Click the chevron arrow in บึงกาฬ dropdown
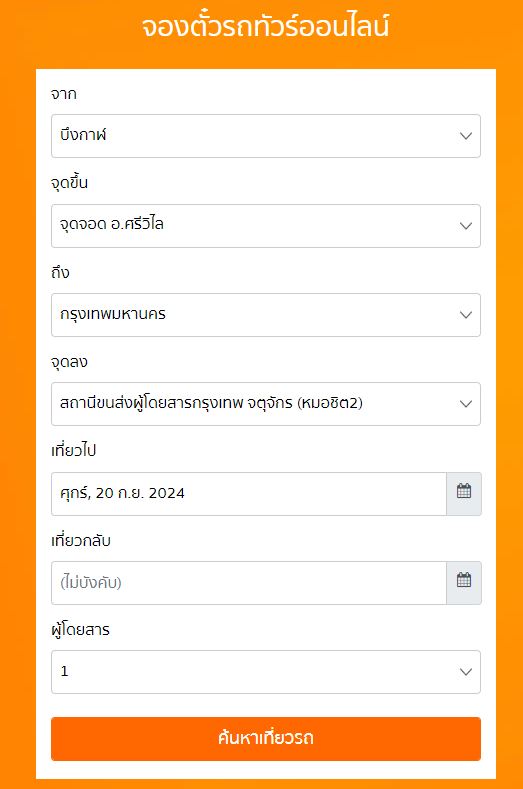The image size is (523, 789). 466,136
